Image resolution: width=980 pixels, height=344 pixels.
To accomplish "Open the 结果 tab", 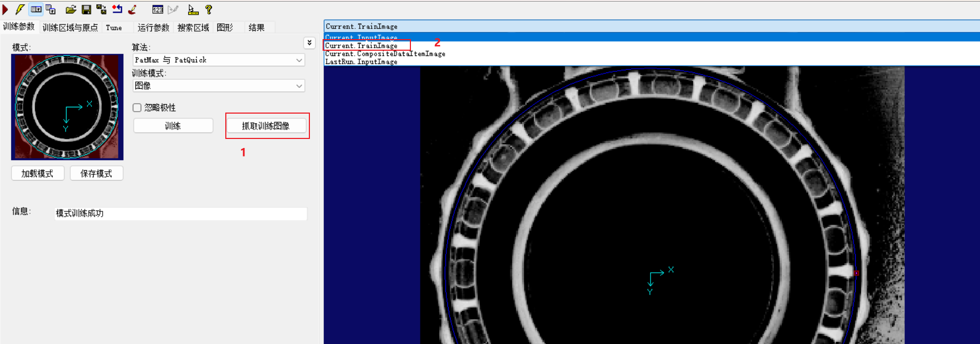I will click(x=257, y=27).
